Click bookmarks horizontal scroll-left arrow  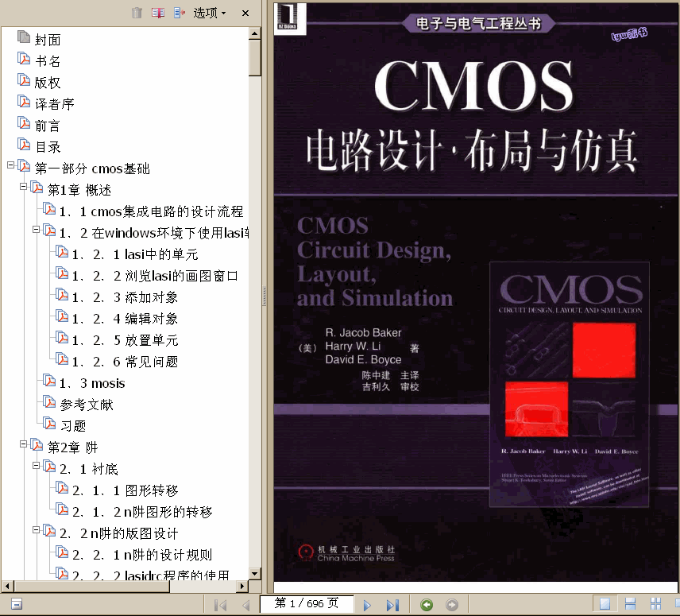pyautogui.click(x=7, y=587)
